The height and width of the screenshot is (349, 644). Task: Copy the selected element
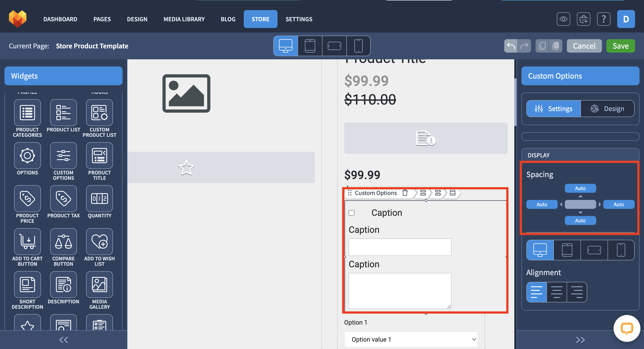[x=542, y=46]
